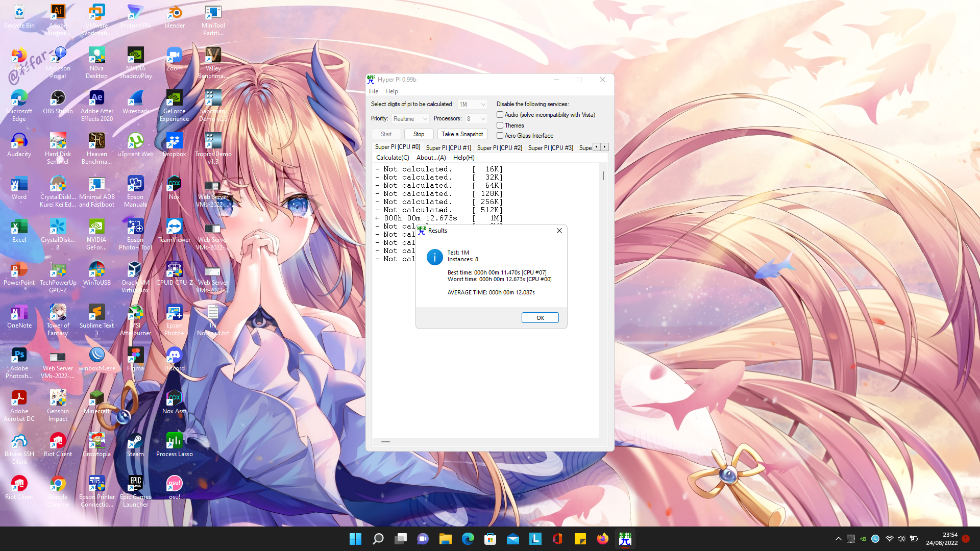980x551 pixels.
Task: Open GeForce Experience desktop icon
Action: pyautogui.click(x=174, y=106)
